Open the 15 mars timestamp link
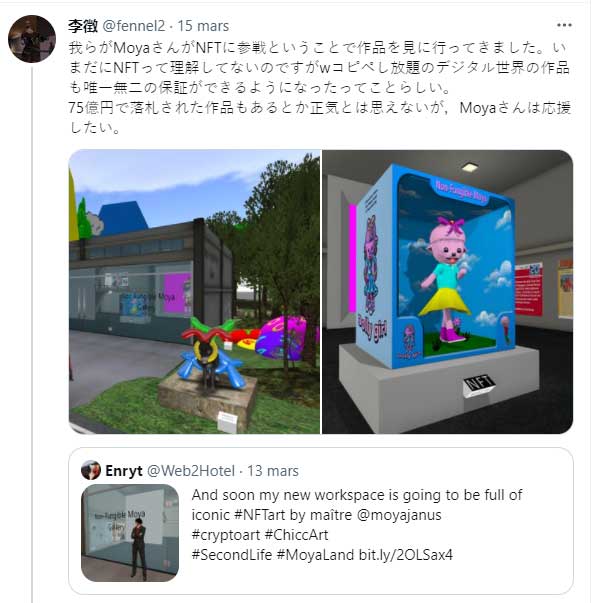 pyautogui.click(x=203, y=26)
